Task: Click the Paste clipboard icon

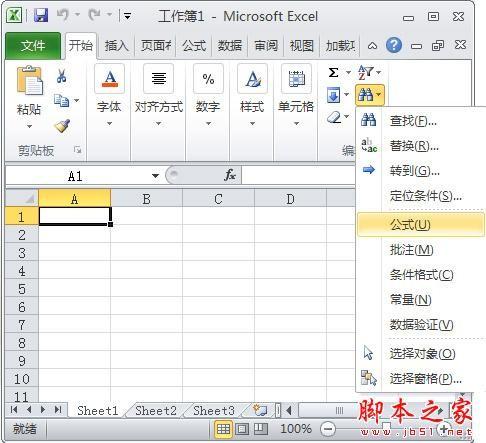Action: [x=29, y=80]
